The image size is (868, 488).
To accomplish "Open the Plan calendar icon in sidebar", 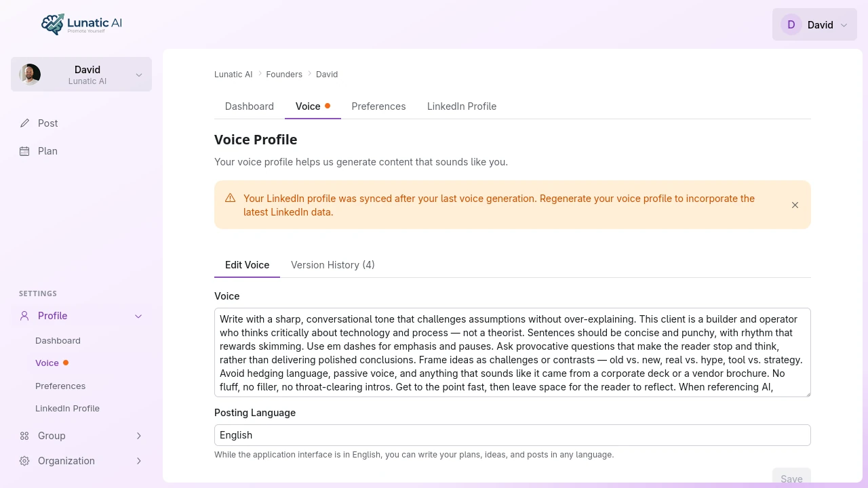I will pos(25,151).
